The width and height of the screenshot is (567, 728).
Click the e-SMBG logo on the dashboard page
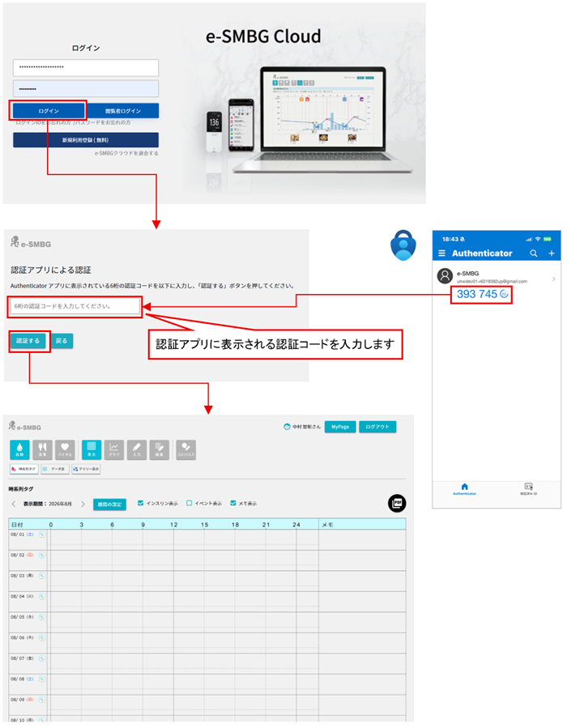[24, 426]
